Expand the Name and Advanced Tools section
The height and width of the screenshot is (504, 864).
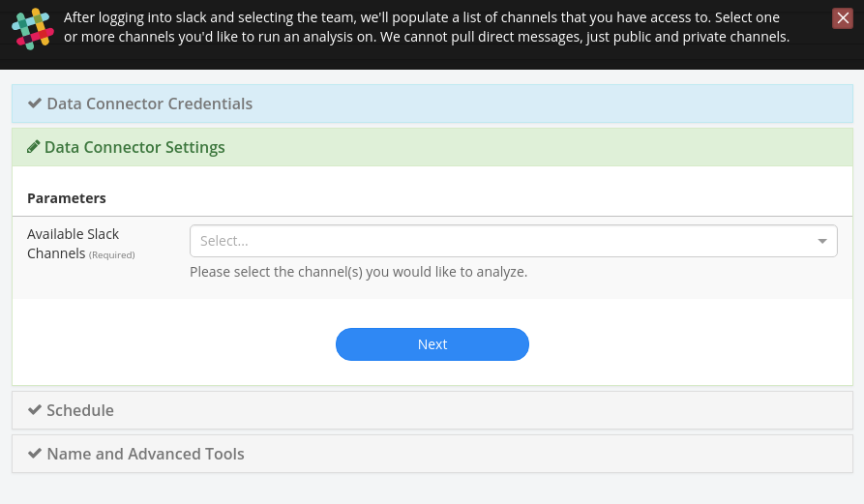click(x=432, y=454)
